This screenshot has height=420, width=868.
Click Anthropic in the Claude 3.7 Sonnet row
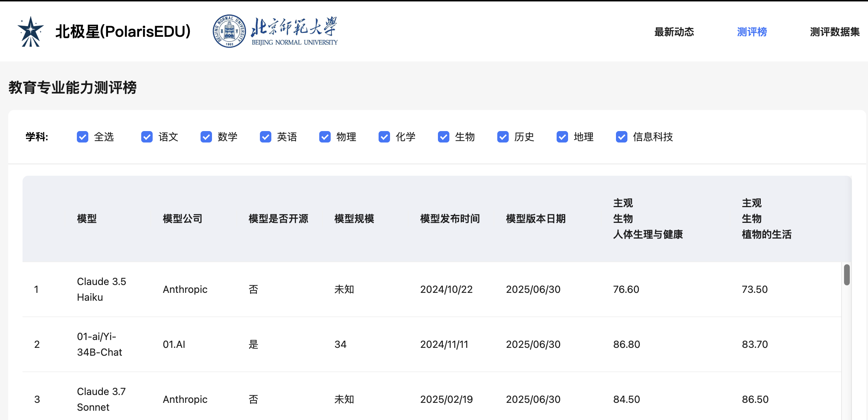coord(185,399)
